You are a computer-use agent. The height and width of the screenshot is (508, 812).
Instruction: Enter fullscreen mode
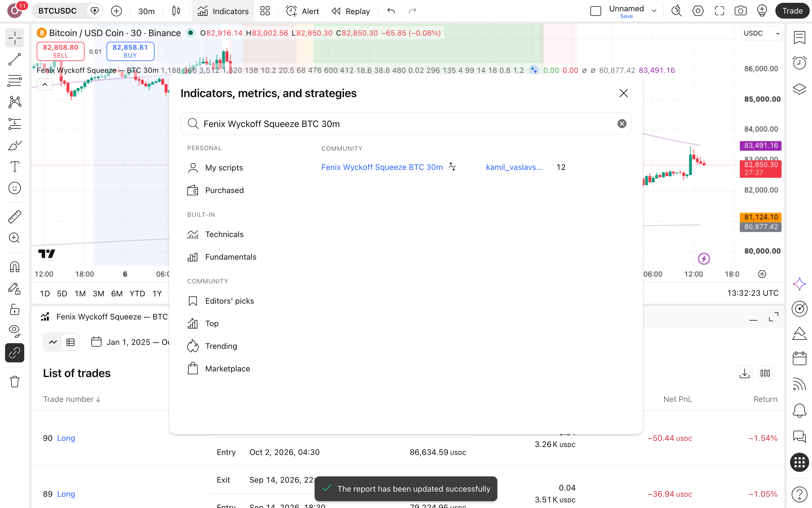pos(720,11)
